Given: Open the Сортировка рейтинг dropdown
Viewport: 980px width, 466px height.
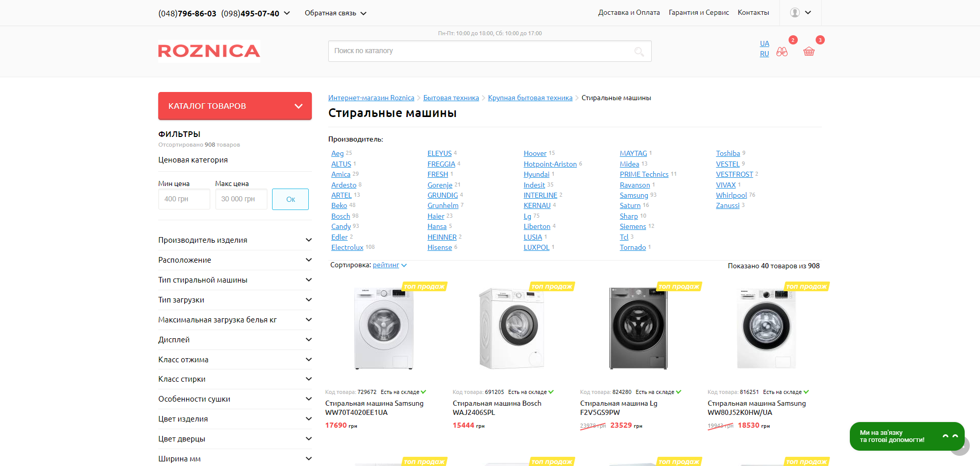Looking at the screenshot, I should coord(389,265).
